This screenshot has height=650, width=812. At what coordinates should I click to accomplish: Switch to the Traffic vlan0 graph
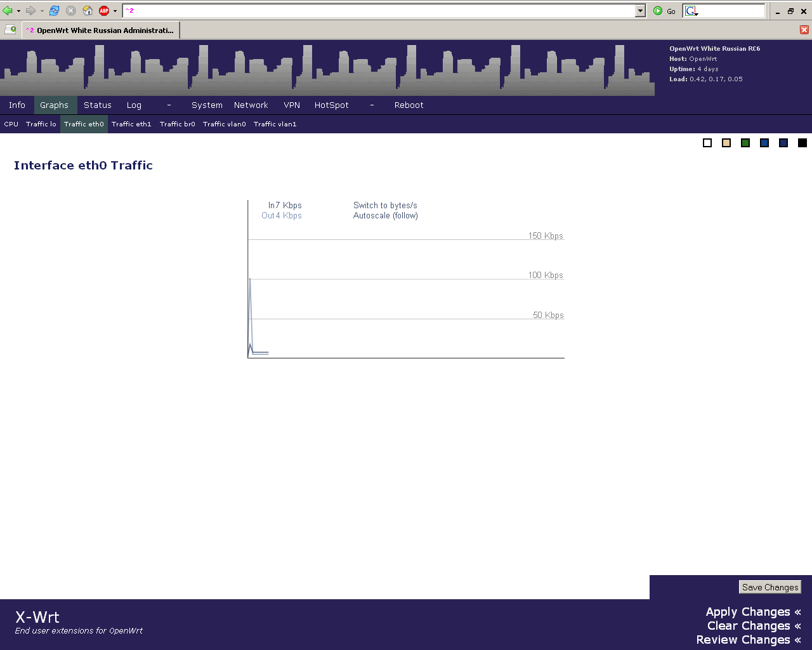coord(225,124)
